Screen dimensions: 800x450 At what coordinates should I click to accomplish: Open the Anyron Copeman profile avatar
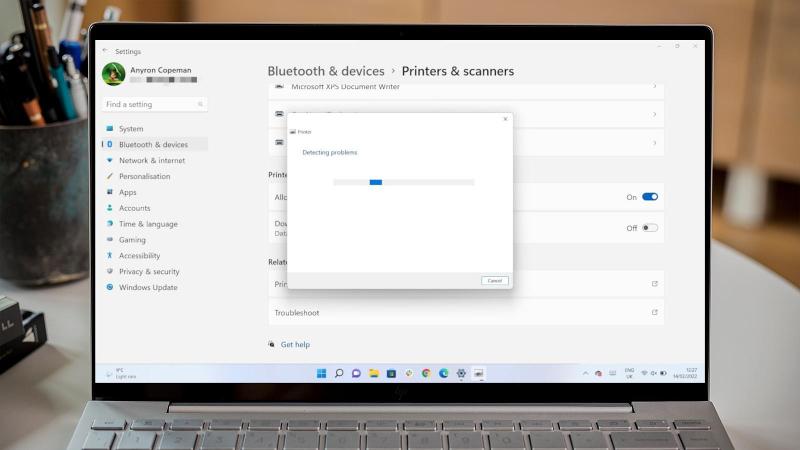[113, 74]
